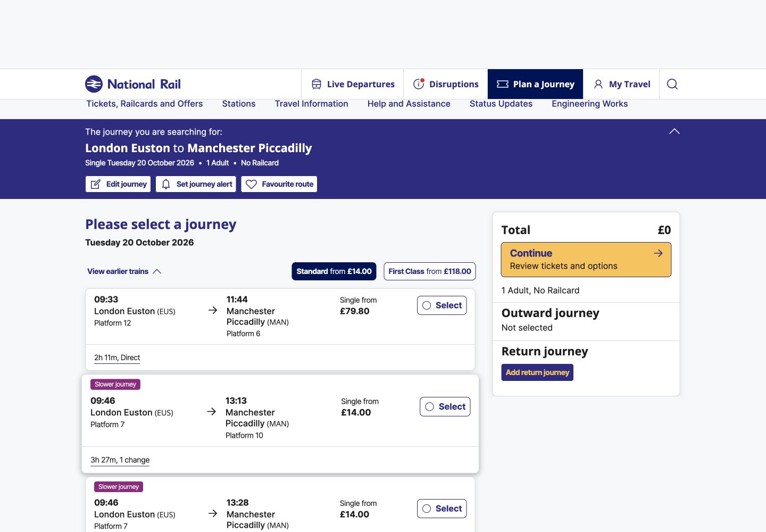Click the bell icon for journey alert
This screenshot has width=766, height=532.
coord(166,184)
